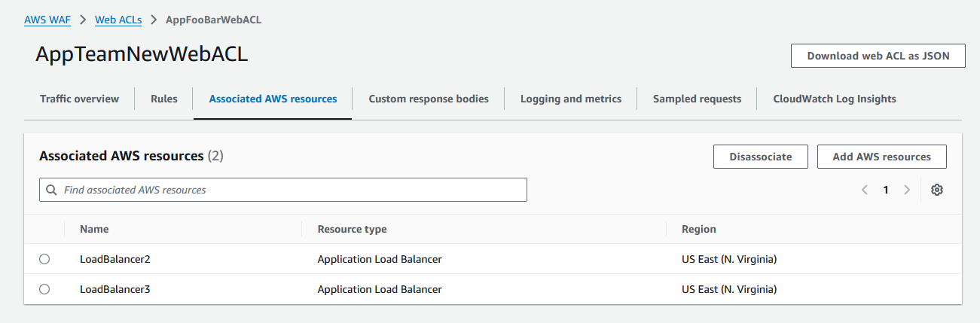Viewport: 980px width, 323px height.
Task: Click the search magnifier icon
Action: tap(51, 190)
